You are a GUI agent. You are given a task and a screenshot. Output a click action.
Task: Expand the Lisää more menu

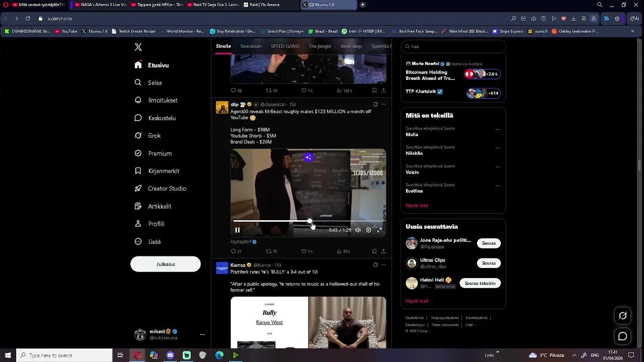coord(147,242)
